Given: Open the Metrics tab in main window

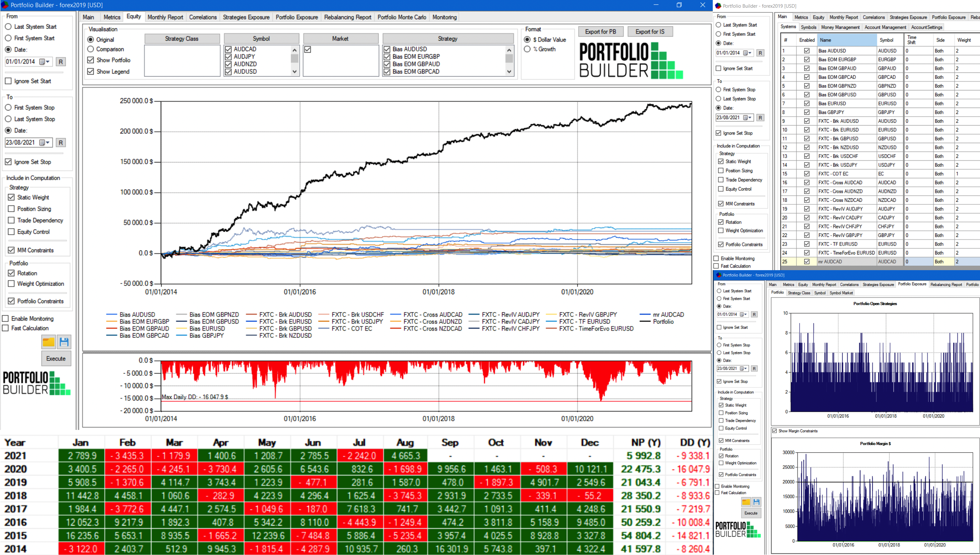Looking at the screenshot, I should coord(112,17).
